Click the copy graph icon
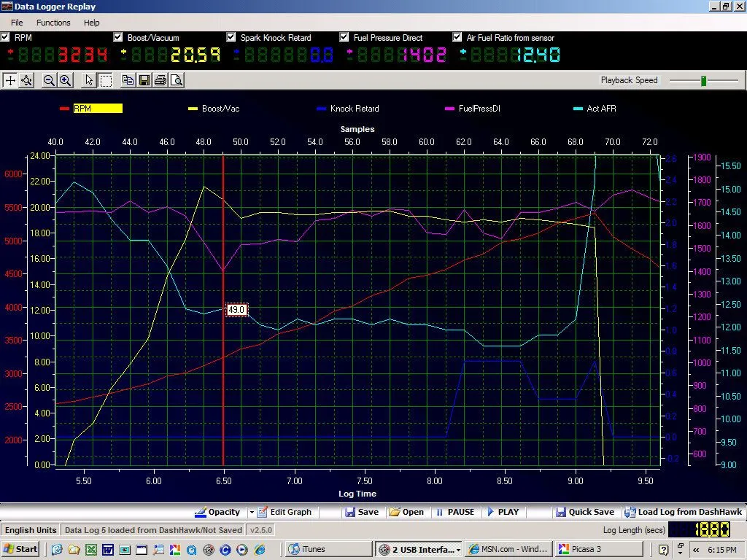747x560 pixels. tap(128, 80)
